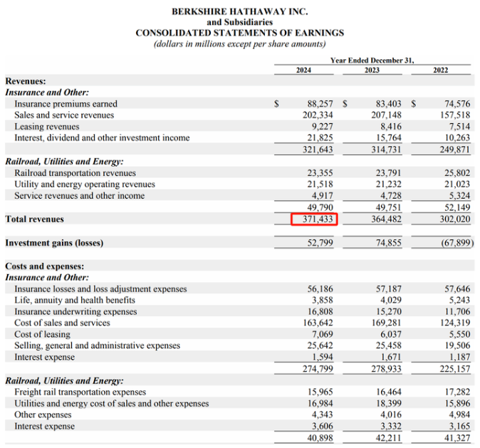Select the 2022 column header
Screen dimensions: 480x448
tap(441, 70)
